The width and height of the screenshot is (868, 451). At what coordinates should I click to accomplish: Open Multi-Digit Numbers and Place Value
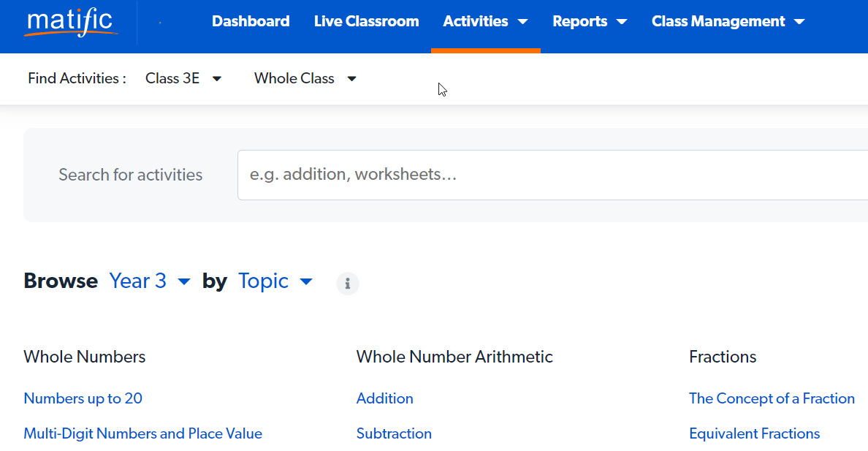point(142,433)
